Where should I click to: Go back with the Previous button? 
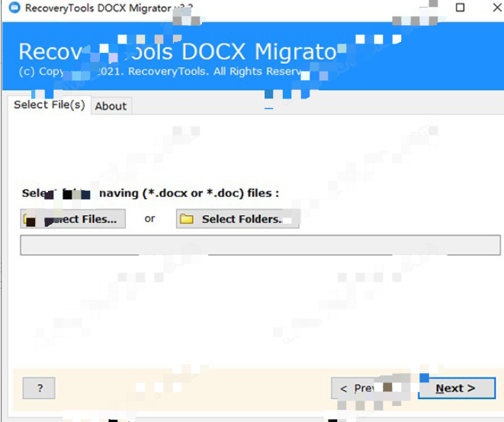tap(370, 388)
